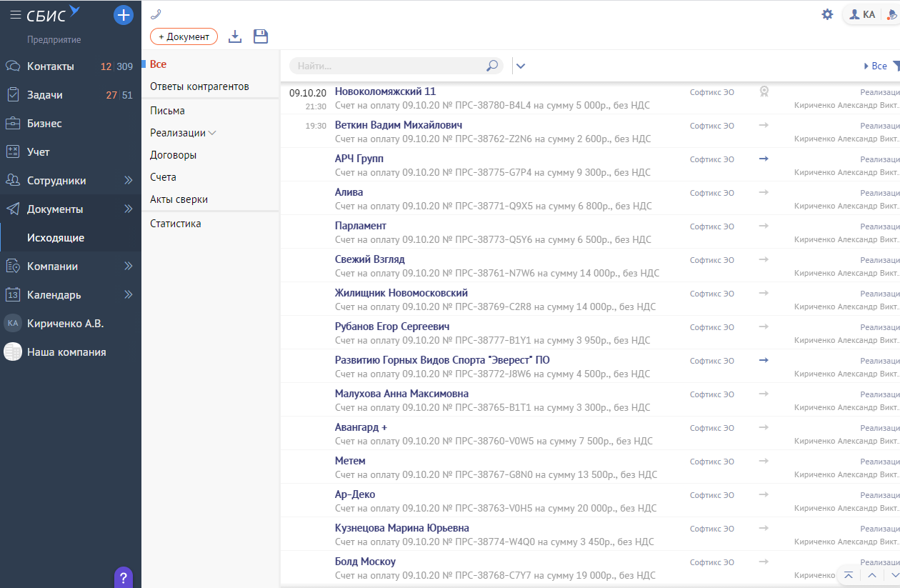
Task: Open Контакты in sidebar
Action: pyautogui.click(x=51, y=66)
